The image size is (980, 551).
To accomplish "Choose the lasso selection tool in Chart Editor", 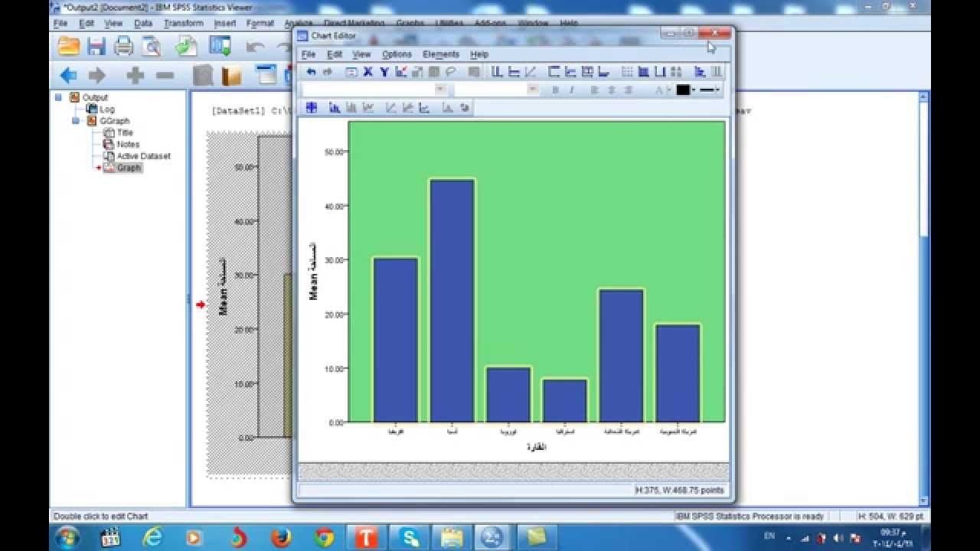I will 451,72.
